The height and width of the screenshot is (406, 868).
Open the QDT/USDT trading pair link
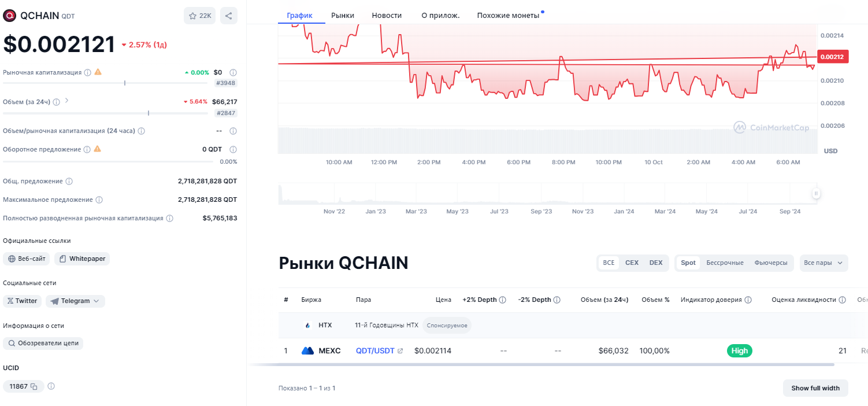(x=375, y=350)
